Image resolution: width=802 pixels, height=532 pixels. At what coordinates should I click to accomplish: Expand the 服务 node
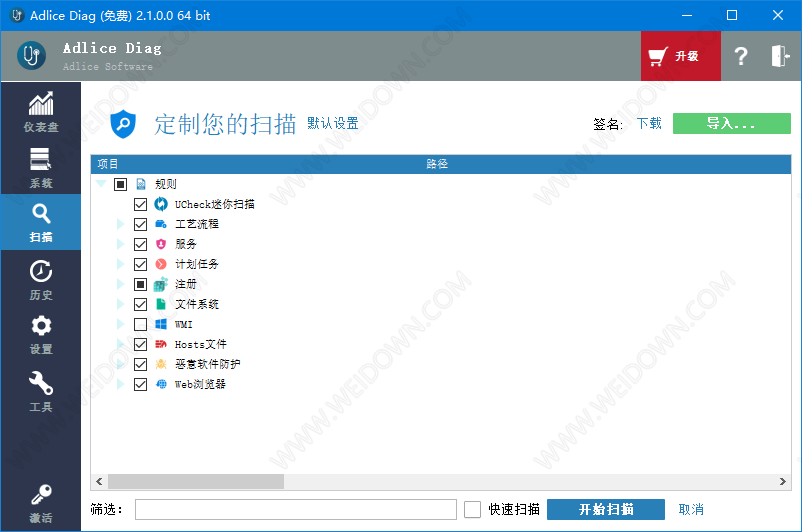(x=120, y=244)
